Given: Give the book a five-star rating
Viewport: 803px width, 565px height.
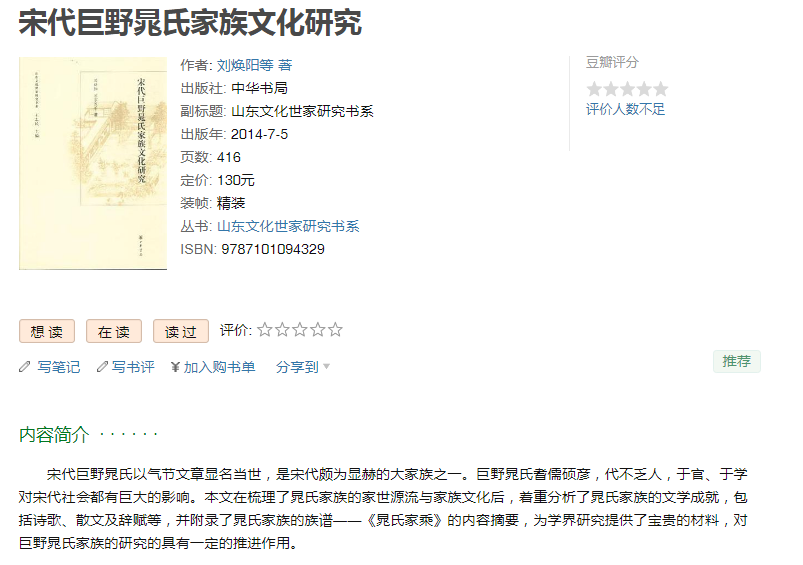Looking at the screenshot, I should pyautogui.click(x=335, y=330).
